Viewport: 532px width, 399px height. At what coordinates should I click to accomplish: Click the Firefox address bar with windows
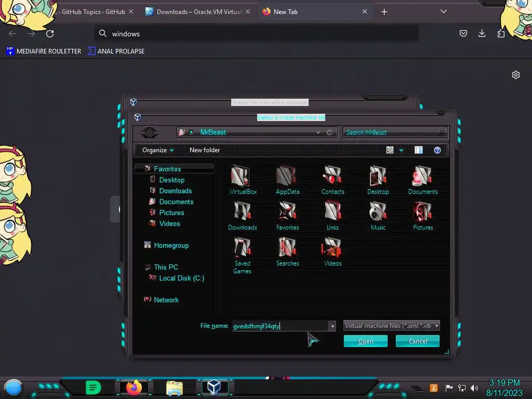(256, 34)
